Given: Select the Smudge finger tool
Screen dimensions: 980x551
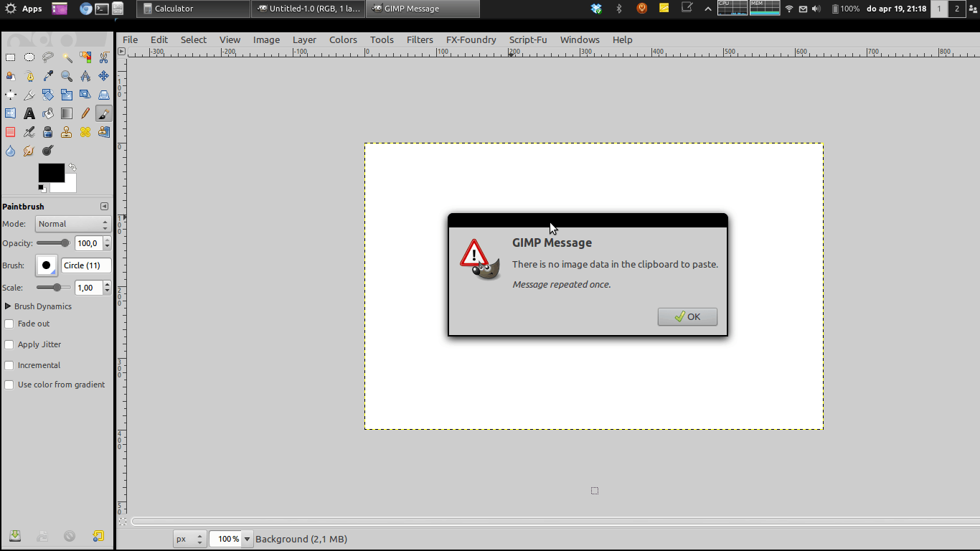Looking at the screenshot, I should point(29,151).
